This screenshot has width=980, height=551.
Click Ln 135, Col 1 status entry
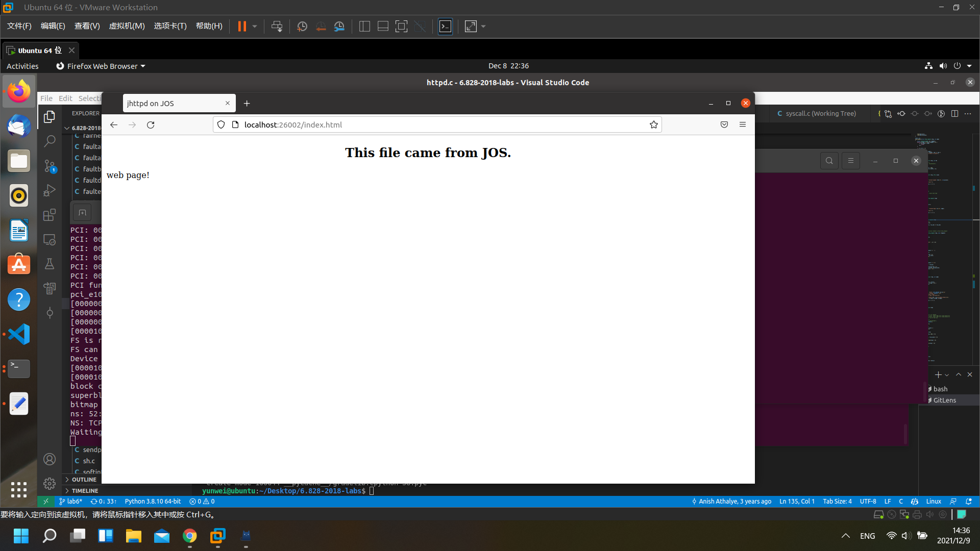[x=797, y=502]
